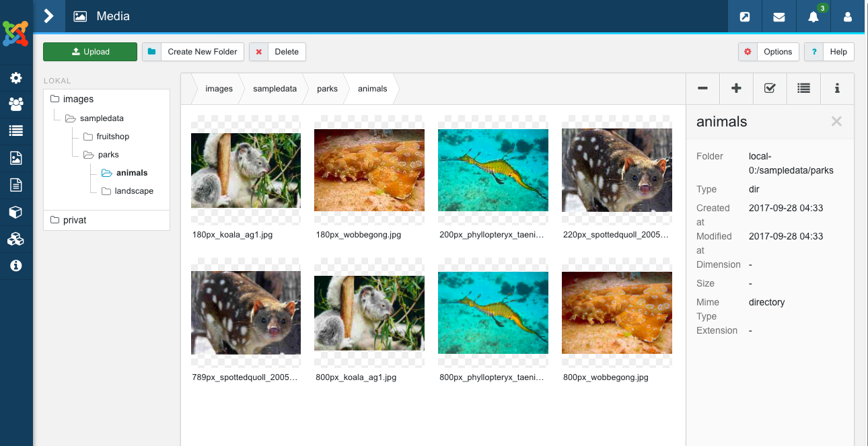Open the user account menu icon
Viewport: 868px width, 446px height.
coord(848,17)
